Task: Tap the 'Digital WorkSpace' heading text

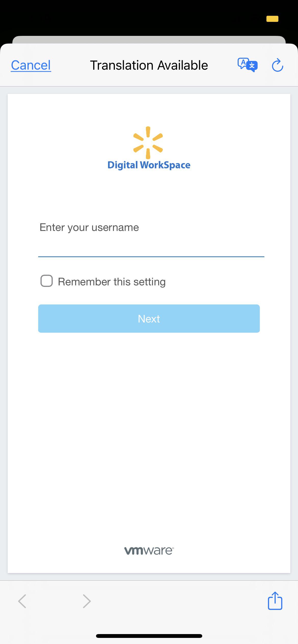Action: (x=149, y=165)
